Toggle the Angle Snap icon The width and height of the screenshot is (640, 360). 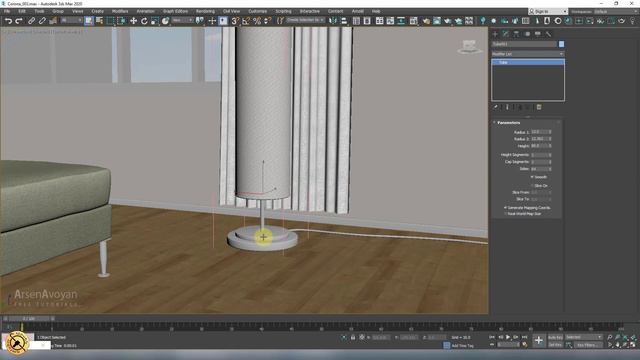(246, 20)
